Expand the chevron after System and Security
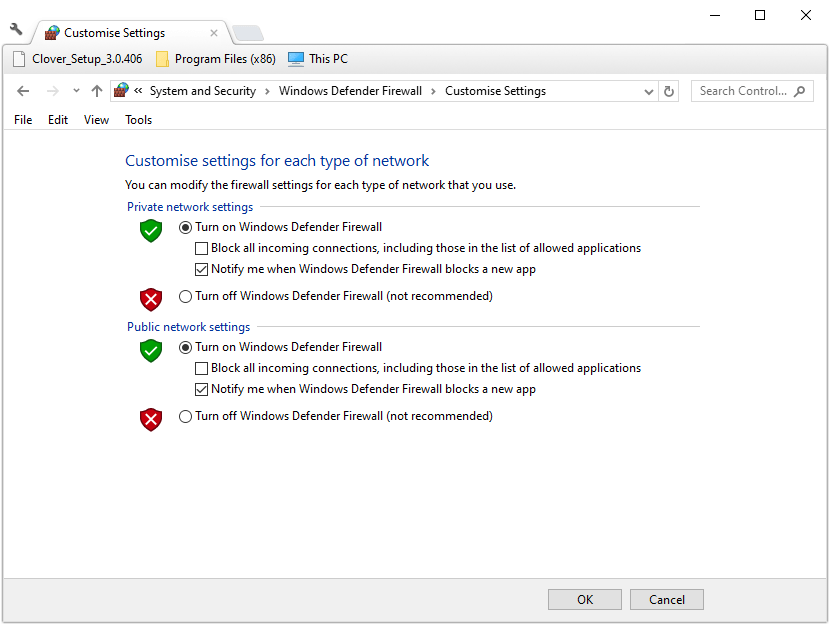The width and height of the screenshot is (830, 625). click(x=267, y=92)
